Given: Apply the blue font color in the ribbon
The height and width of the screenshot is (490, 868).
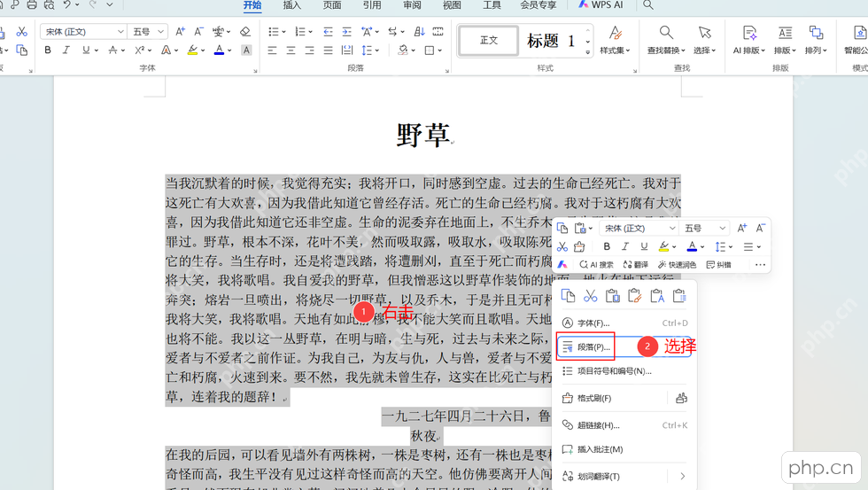Looking at the screenshot, I should click(220, 51).
